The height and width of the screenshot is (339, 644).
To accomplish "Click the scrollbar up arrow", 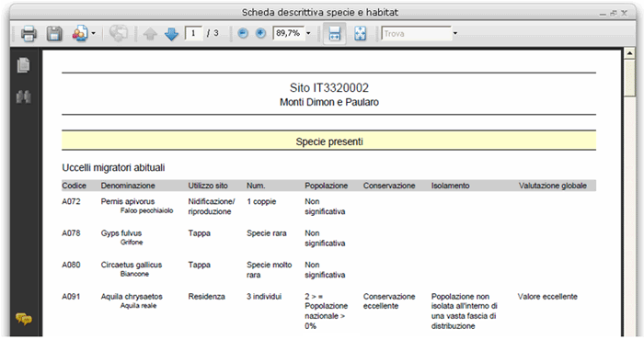I will click(629, 53).
